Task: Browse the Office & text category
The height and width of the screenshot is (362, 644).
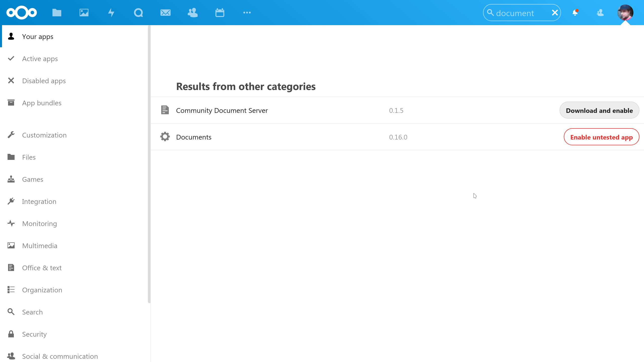Action: pyautogui.click(x=75, y=268)
